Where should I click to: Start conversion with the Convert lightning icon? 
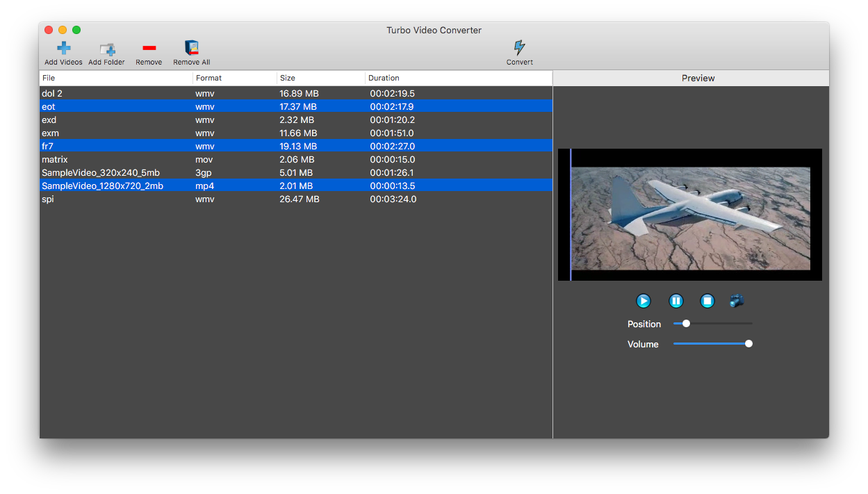[x=519, y=47]
